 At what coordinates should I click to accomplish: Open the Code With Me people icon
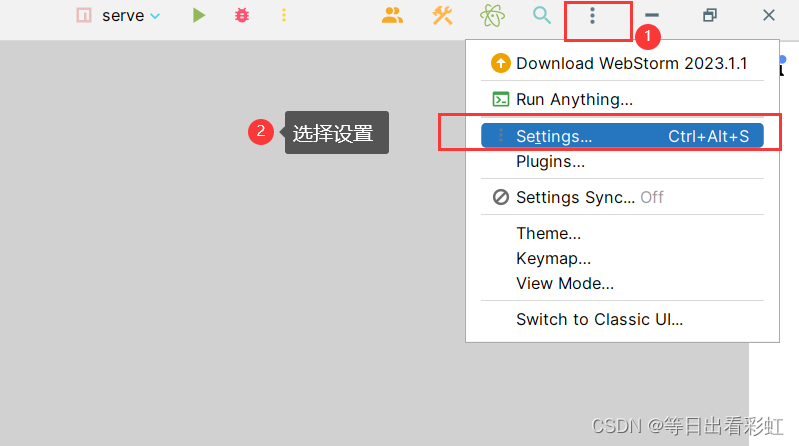click(392, 15)
